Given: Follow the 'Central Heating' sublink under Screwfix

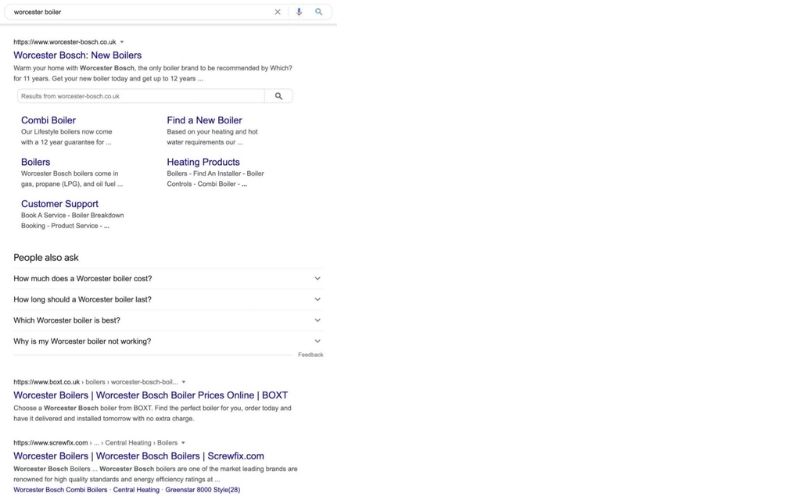Looking at the screenshot, I should 136,490.
